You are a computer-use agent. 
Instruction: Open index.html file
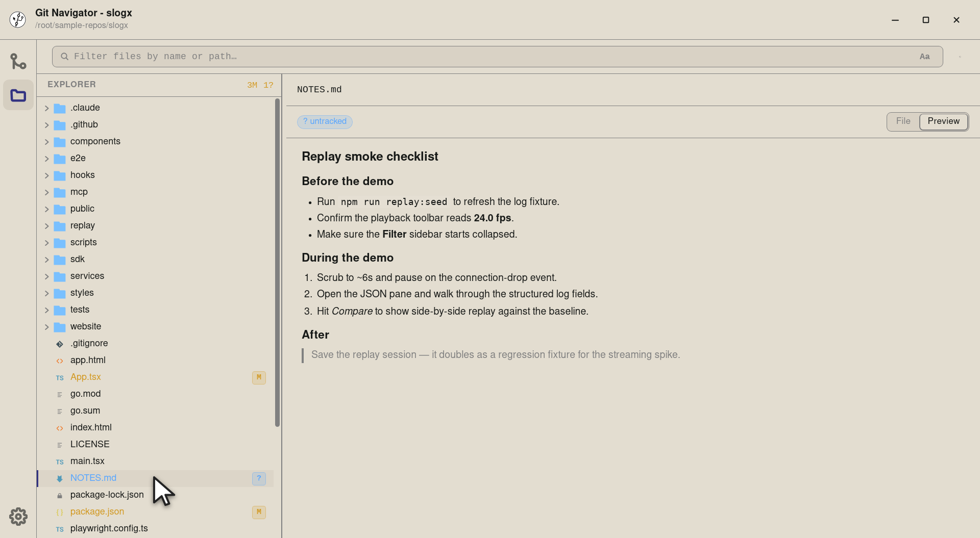pos(91,427)
